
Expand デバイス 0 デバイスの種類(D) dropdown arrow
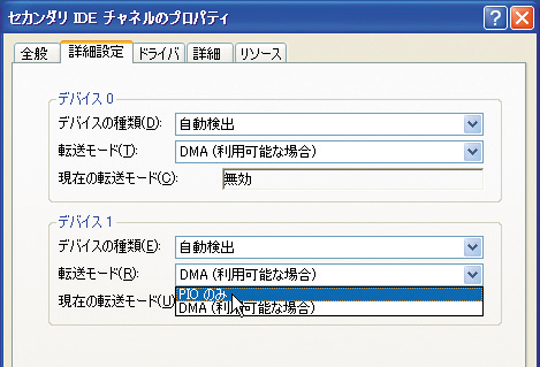click(472, 124)
